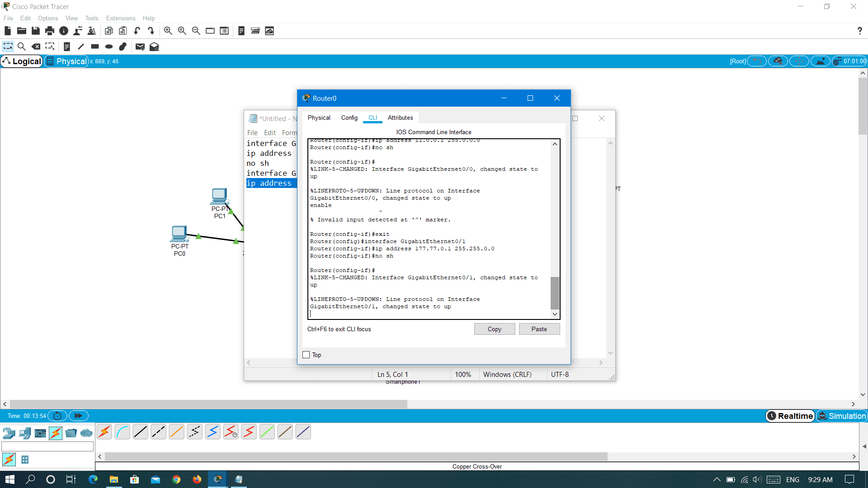
Task: Print with the printer icon
Action: click(x=49, y=31)
